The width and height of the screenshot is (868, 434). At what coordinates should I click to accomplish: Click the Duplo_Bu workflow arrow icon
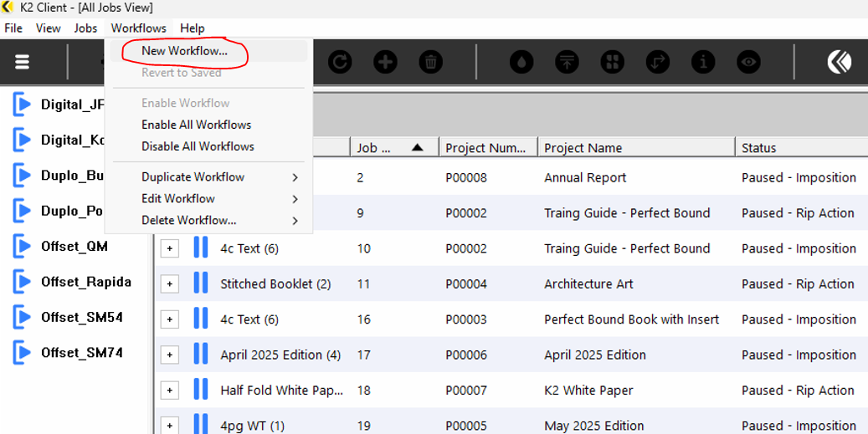[x=22, y=176]
